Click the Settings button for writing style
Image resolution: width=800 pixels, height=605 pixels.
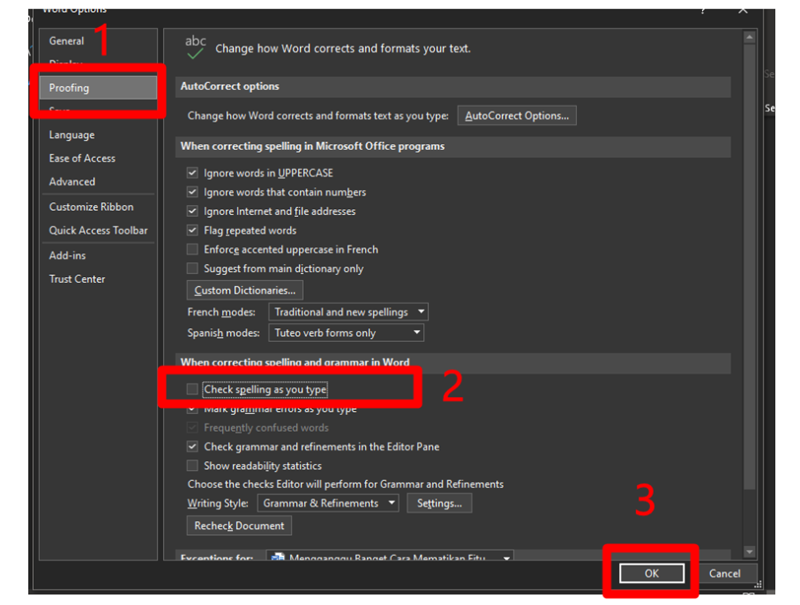pyautogui.click(x=439, y=503)
